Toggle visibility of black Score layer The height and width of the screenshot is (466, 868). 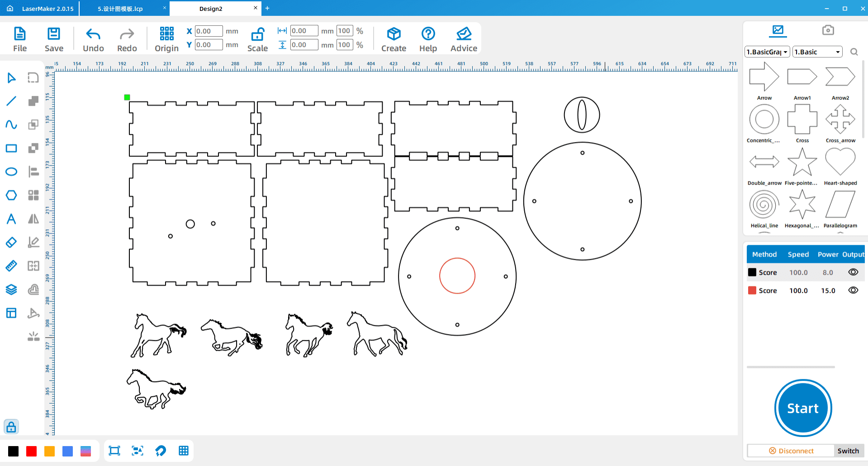point(853,272)
